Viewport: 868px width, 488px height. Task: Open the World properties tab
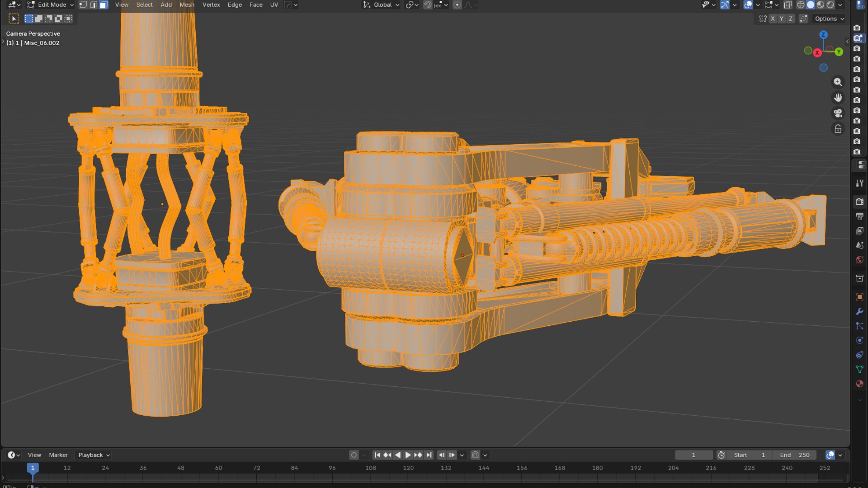pos(859,259)
